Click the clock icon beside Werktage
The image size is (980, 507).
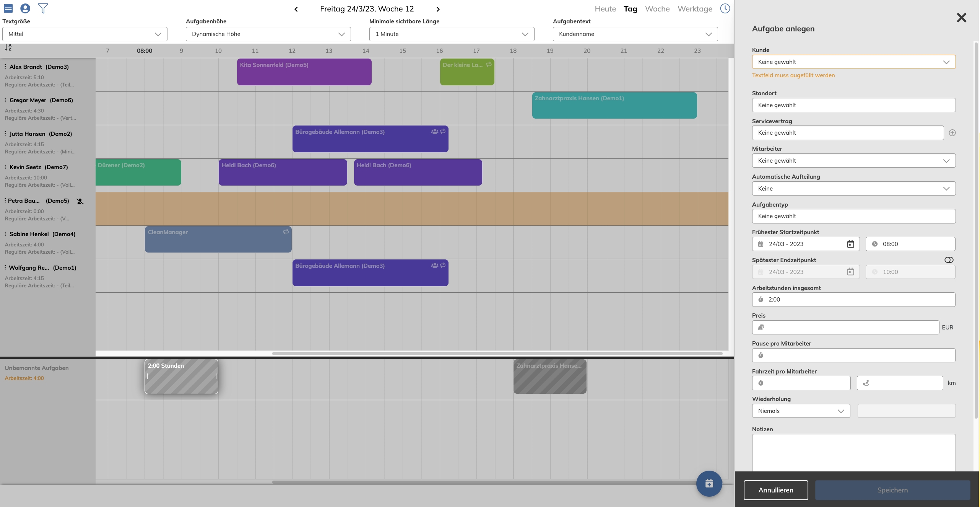point(725,8)
